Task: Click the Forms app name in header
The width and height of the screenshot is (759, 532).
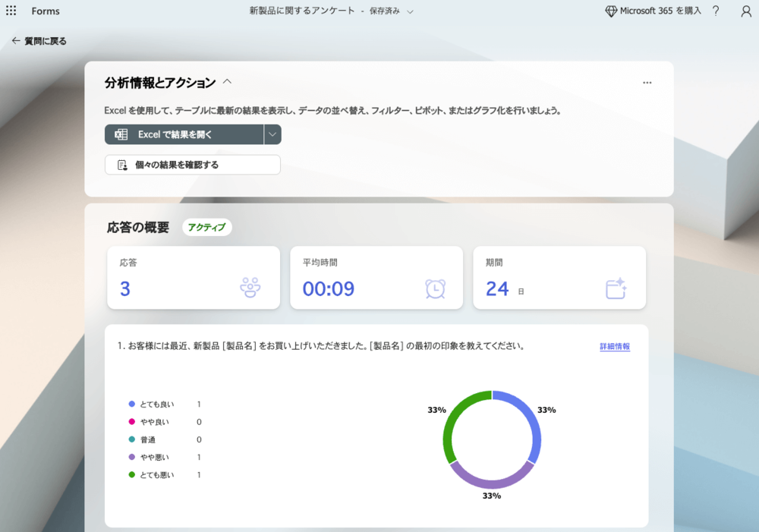Action: pyautogui.click(x=46, y=11)
